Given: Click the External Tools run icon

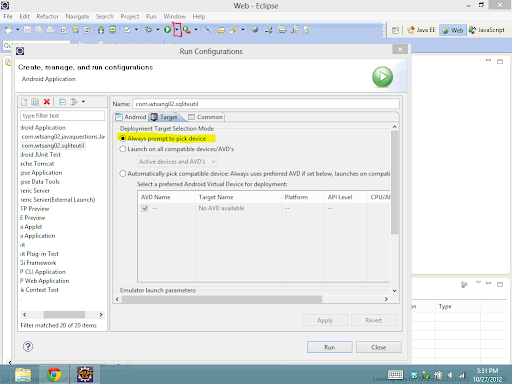Looking at the screenshot, I should click(187, 30).
